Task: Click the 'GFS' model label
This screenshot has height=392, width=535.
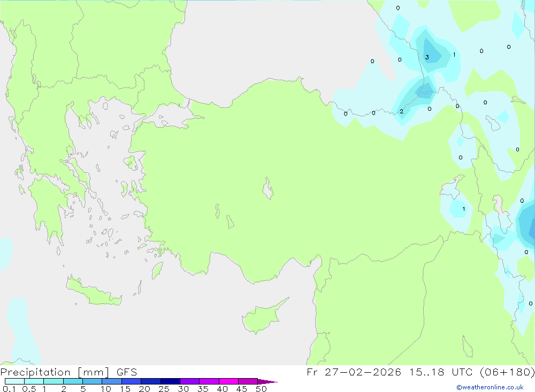Action: point(127,372)
